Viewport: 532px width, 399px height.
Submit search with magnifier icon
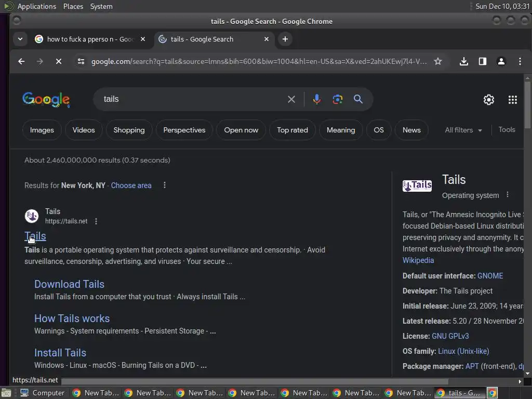pyautogui.click(x=358, y=99)
